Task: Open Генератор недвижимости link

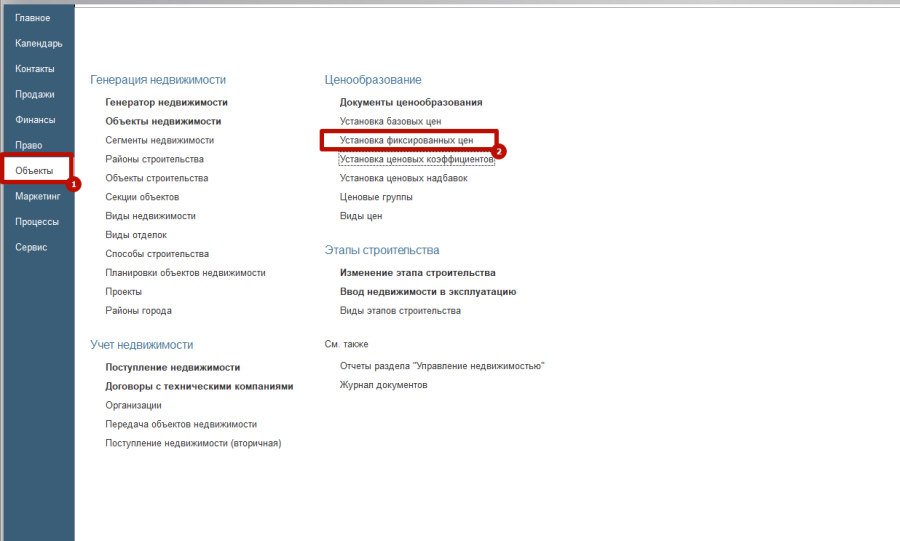Action: click(167, 102)
